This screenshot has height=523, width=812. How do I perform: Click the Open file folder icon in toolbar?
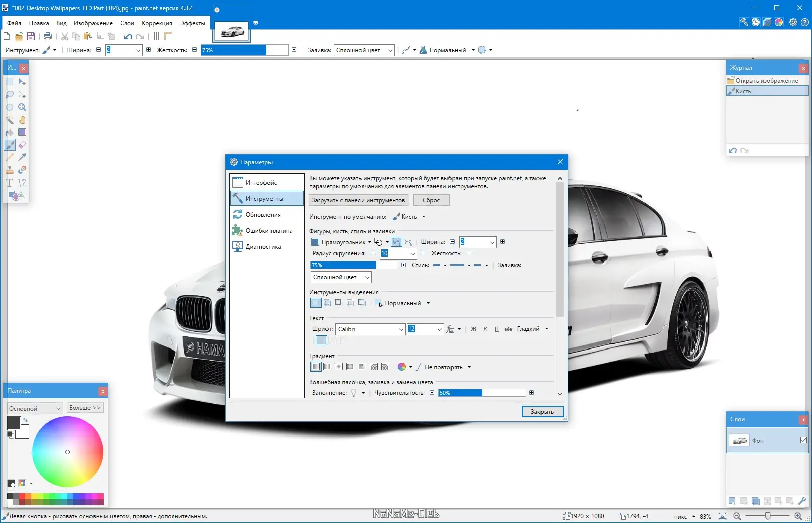pos(19,36)
